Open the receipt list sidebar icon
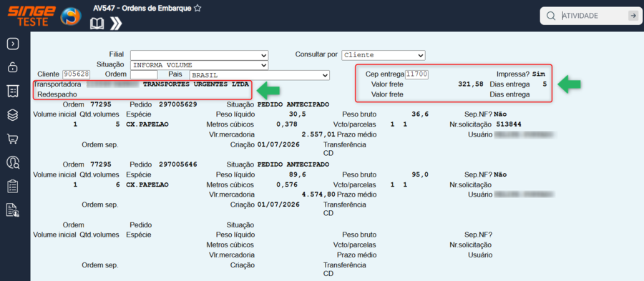 (14, 91)
